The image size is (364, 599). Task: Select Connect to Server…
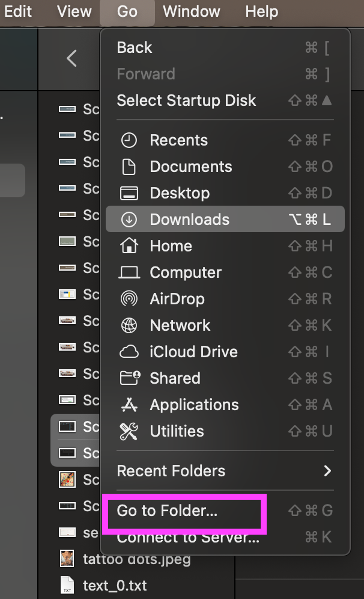188,537
